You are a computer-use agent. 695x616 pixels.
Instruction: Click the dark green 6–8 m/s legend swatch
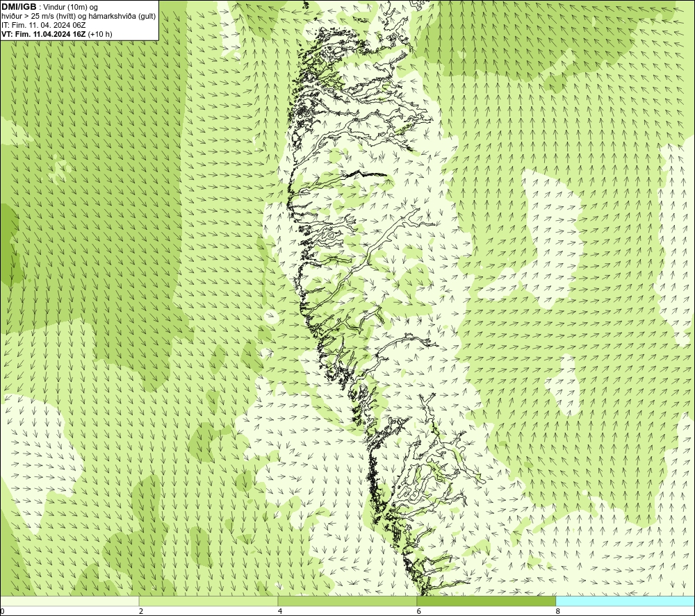click(x=486, y=601)
